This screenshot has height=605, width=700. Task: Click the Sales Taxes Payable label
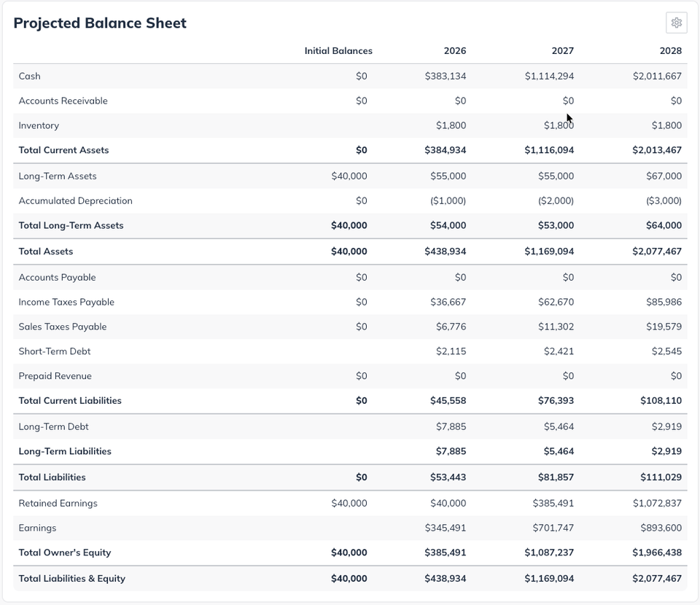point(63,327)
